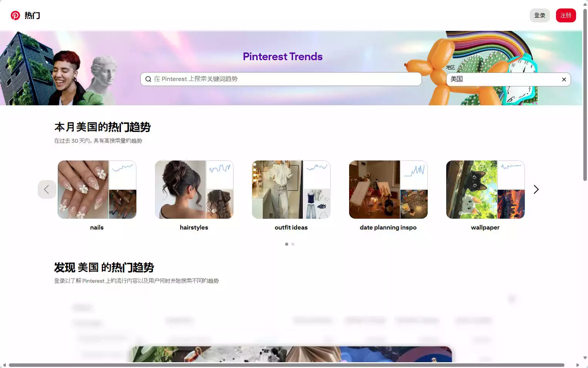Open the outfit ideas main image
Image resolution: width=588 pixels, height=368 pixels.
tap(277, 189)
